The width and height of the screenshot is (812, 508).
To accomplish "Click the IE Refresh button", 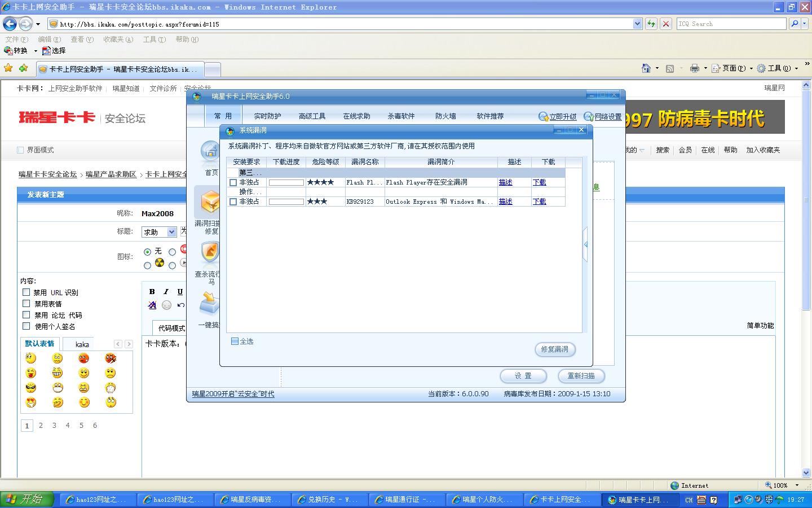I will pos(651,24).
